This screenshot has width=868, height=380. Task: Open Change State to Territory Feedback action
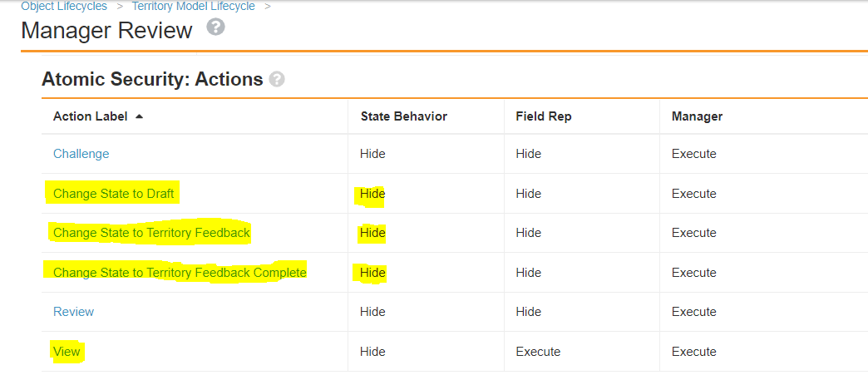[x=151, y=233]
